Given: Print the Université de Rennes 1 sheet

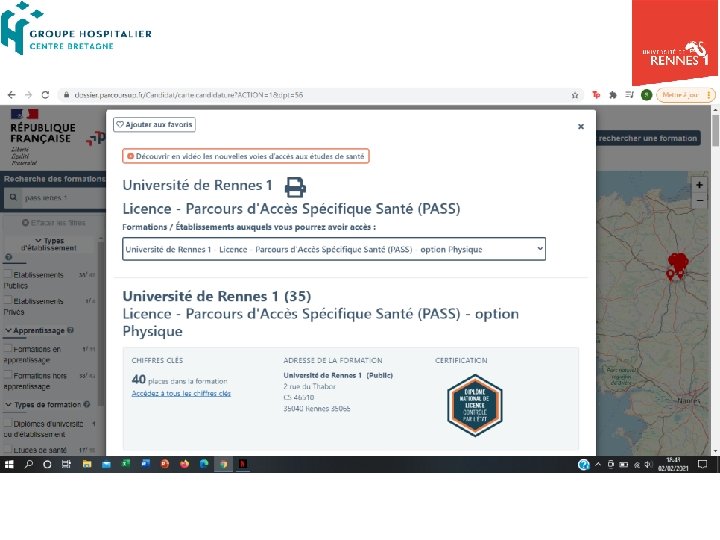Looking at the screenshot, I should click(x=295, y=187).
